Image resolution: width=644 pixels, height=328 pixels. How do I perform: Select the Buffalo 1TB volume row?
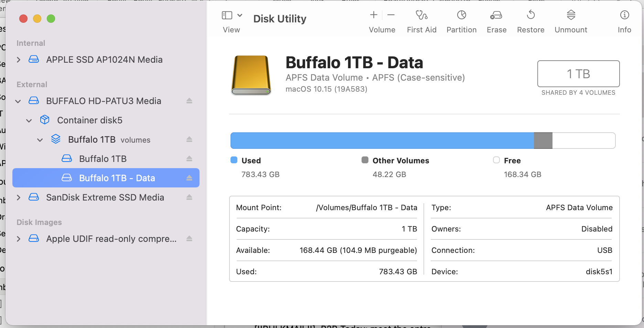106,158
